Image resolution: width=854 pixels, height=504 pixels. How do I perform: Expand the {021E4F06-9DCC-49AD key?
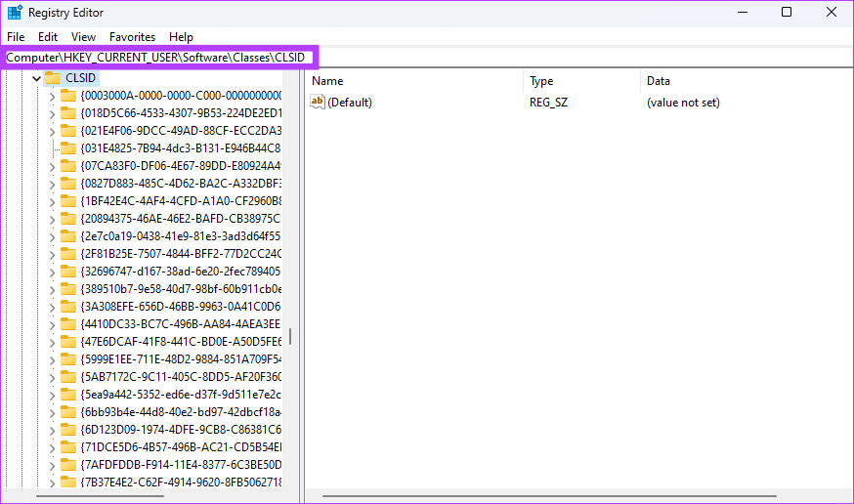(x=53, y=132)
